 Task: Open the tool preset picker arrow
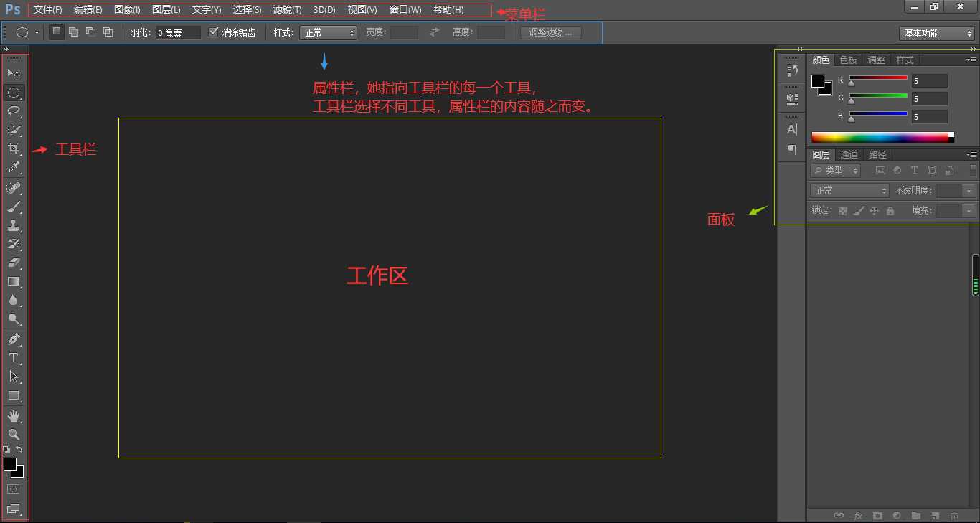coord(37,32)
